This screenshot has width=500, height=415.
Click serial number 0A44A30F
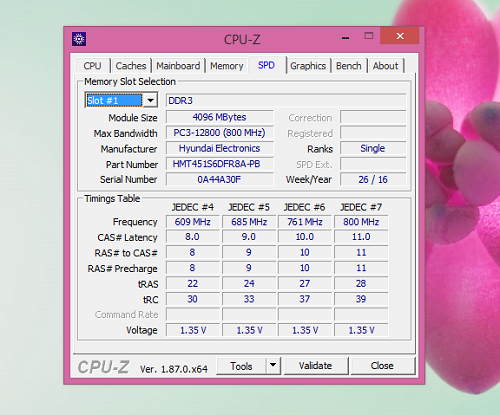219,180
